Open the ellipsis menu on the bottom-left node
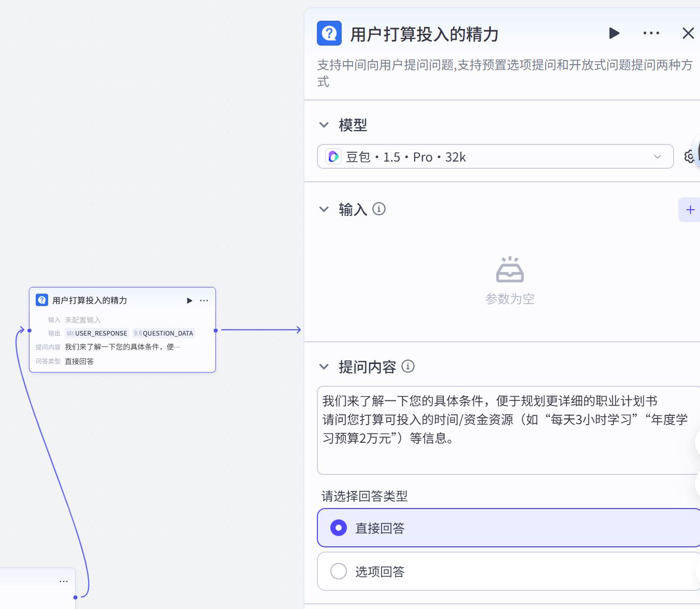The height and width of the screenshot is (609, 700). coord(64,581)
